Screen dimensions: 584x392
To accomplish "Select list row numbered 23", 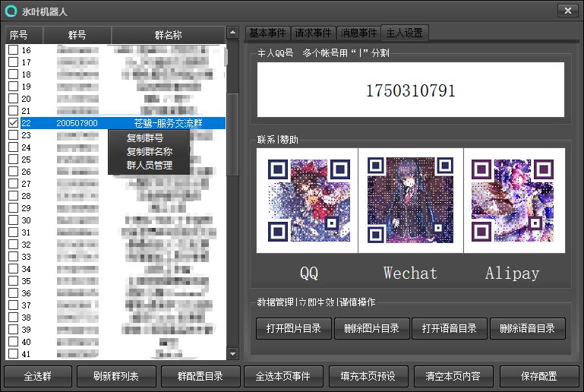I will click(116, 135).
